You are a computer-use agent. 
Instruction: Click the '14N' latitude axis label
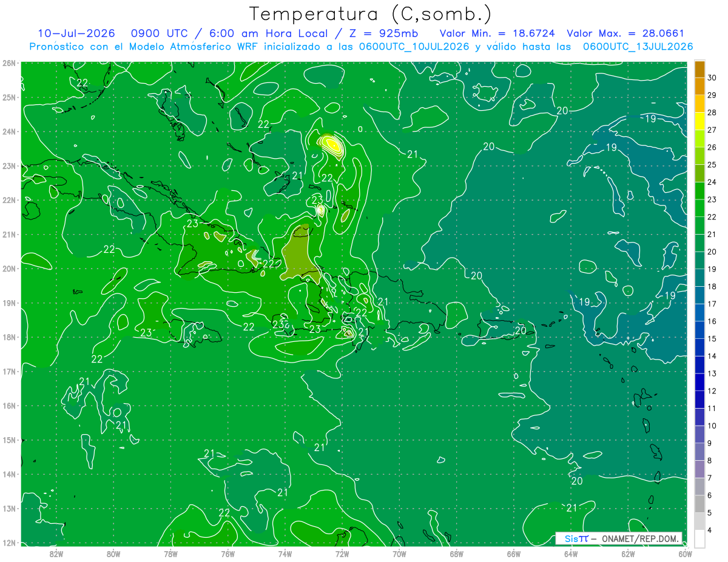click(x=9, y=474)
